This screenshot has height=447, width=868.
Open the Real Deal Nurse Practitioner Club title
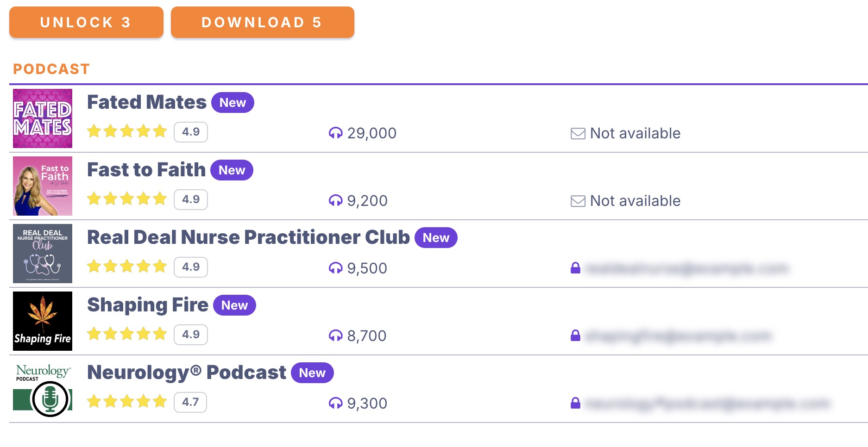click(x=248, y=237)
